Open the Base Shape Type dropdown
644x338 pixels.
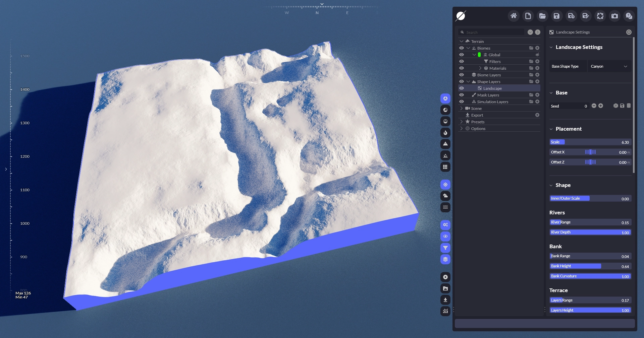[609, 66]
